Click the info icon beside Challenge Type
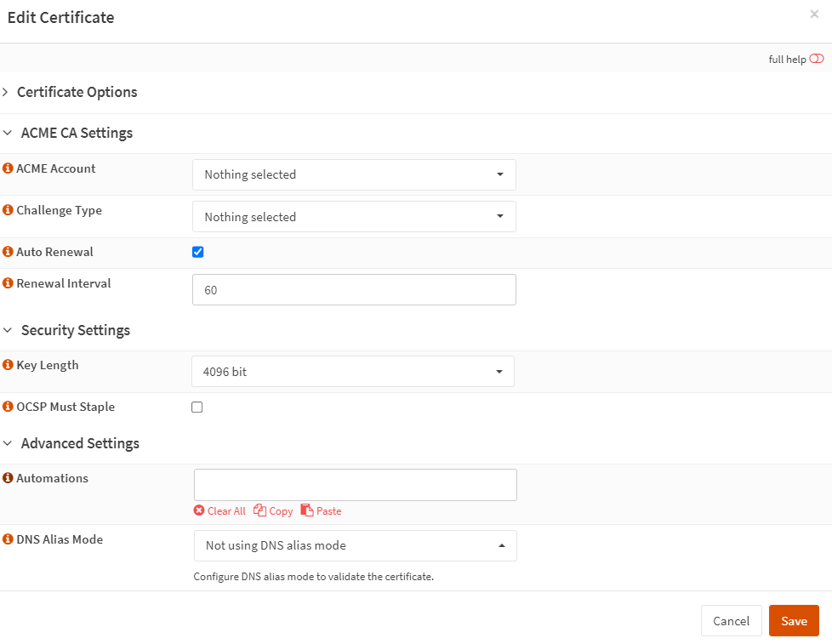 tap(9, 210)
